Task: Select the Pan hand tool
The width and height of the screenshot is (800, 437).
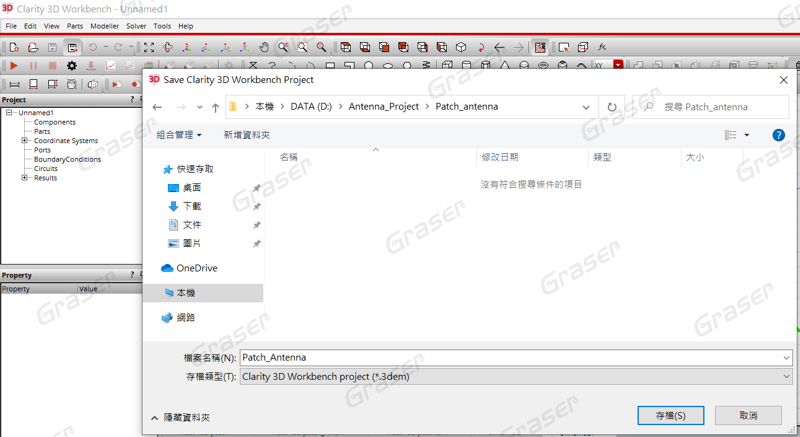Action: (x=264, y=47)
